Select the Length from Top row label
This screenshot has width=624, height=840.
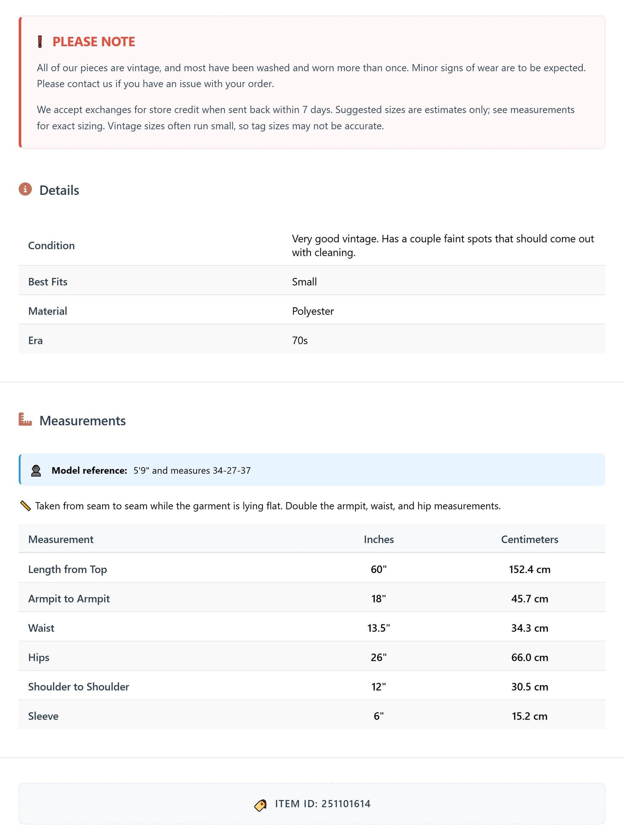tap(67, 570)
